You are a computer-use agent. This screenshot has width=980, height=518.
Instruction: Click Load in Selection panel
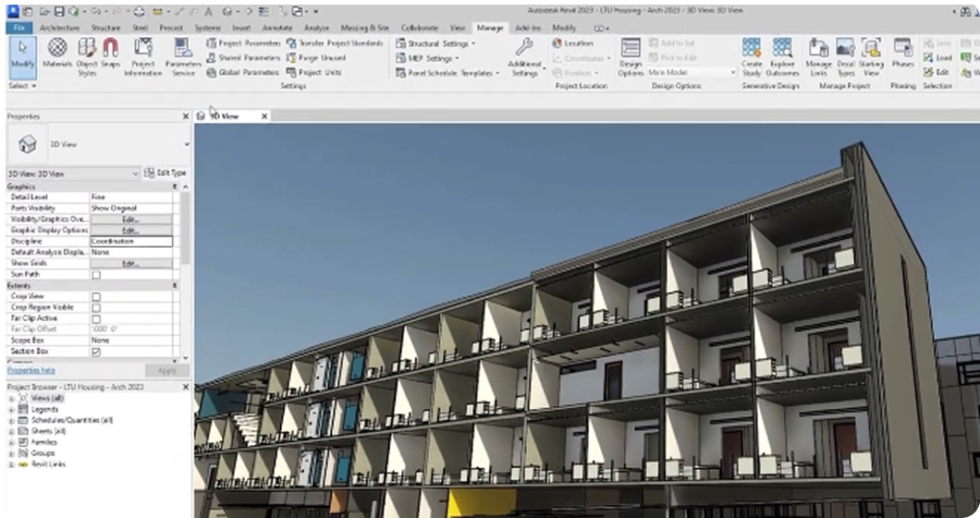tap(937, 57)
